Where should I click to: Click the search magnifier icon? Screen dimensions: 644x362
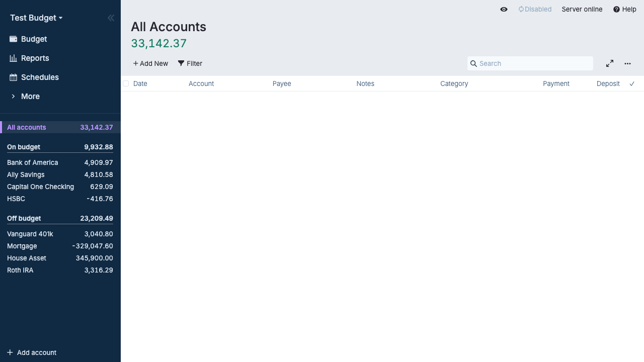pos(473,63)
